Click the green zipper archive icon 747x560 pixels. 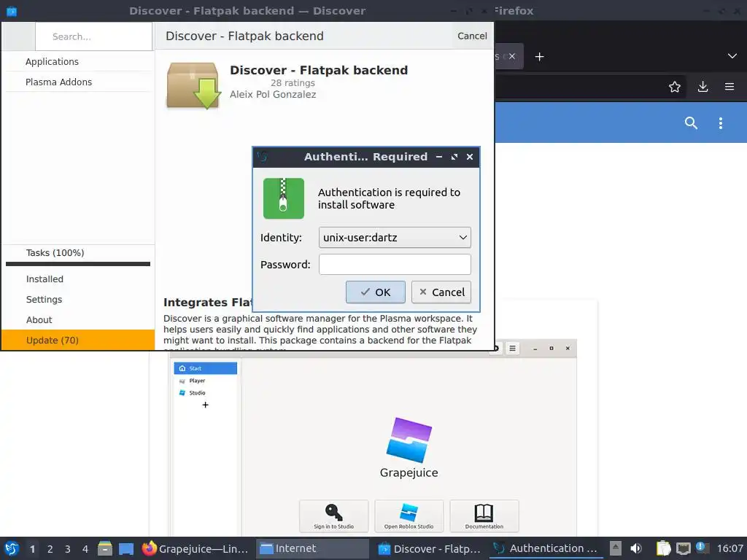(284, 198)
